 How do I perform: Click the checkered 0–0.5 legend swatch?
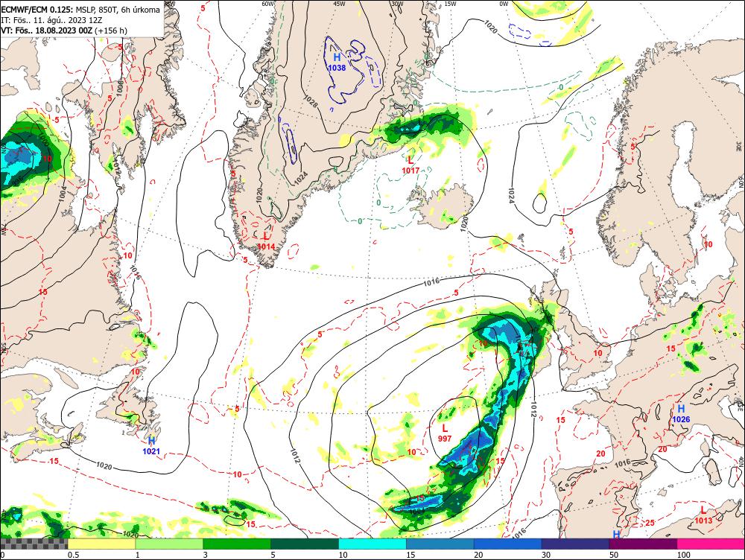pyautogui.click(x=34, y=544)
